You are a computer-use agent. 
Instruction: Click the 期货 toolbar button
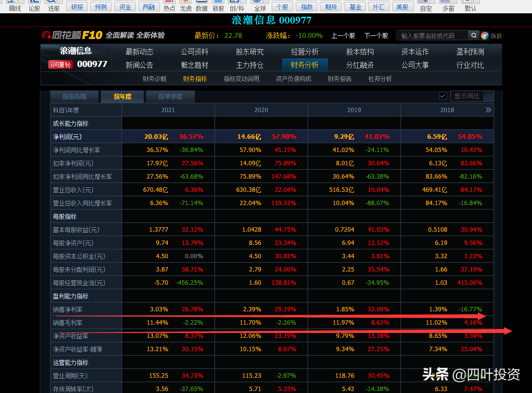click(x=331, y=7)
